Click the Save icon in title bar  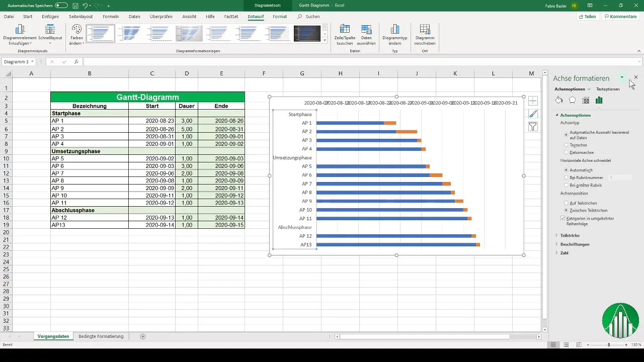click(75, 5)
